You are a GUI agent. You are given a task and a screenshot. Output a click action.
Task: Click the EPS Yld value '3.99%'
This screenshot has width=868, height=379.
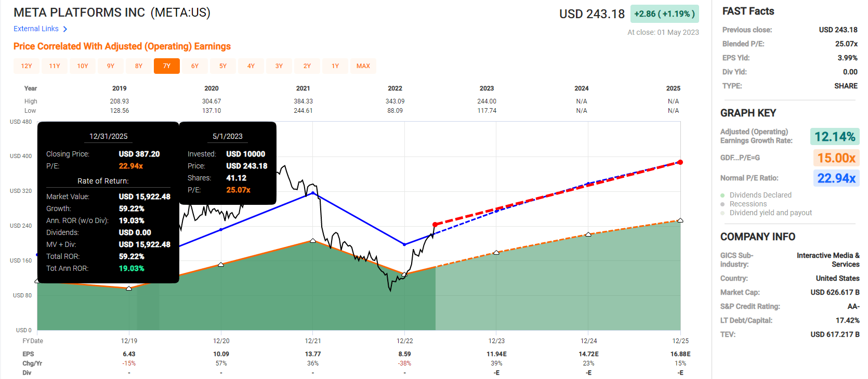(x=848, y=58)
